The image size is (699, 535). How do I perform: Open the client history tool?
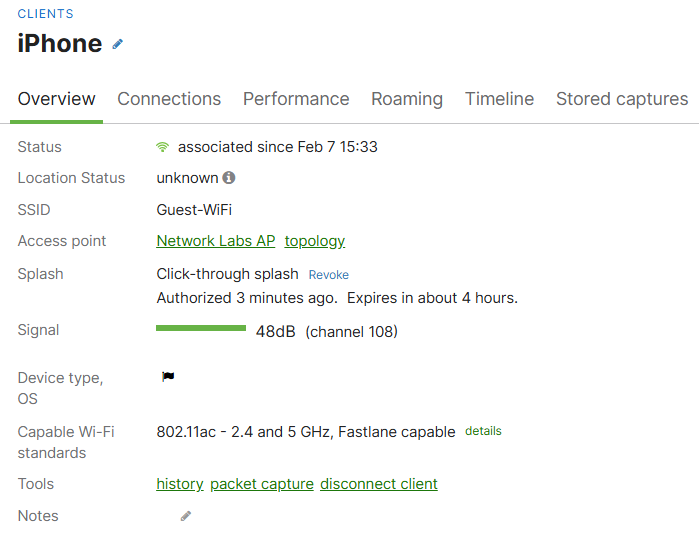pos(180,484)
